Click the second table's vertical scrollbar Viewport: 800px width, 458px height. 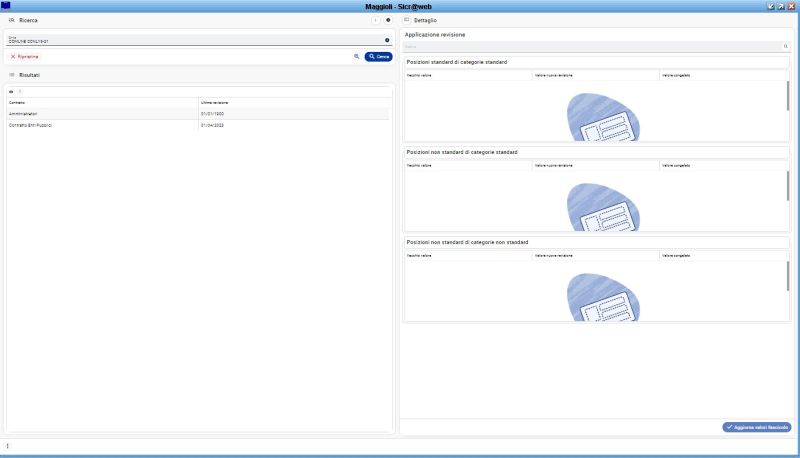pos(788,186)
